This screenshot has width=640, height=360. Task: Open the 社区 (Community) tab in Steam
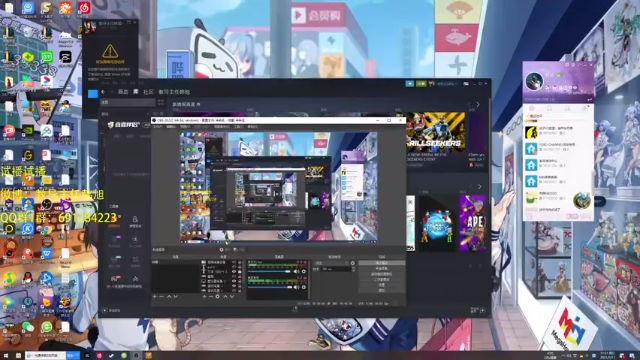[x=148, y=92]
